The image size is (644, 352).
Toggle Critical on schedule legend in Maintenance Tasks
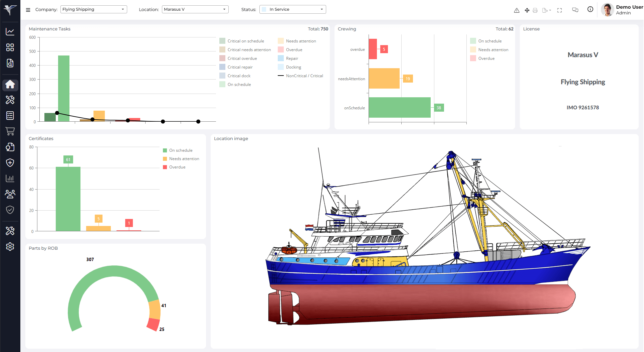242,41
